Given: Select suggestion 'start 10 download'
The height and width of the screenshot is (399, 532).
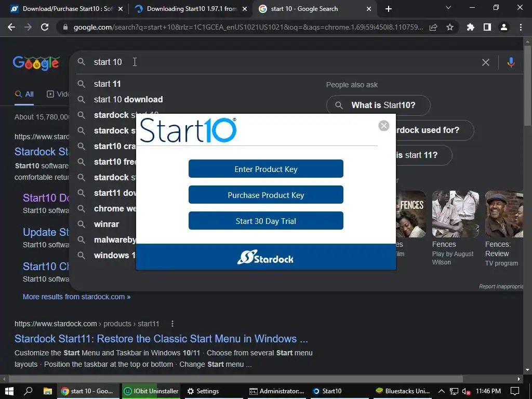Looking at the screenshot, I should pos(128,99).
